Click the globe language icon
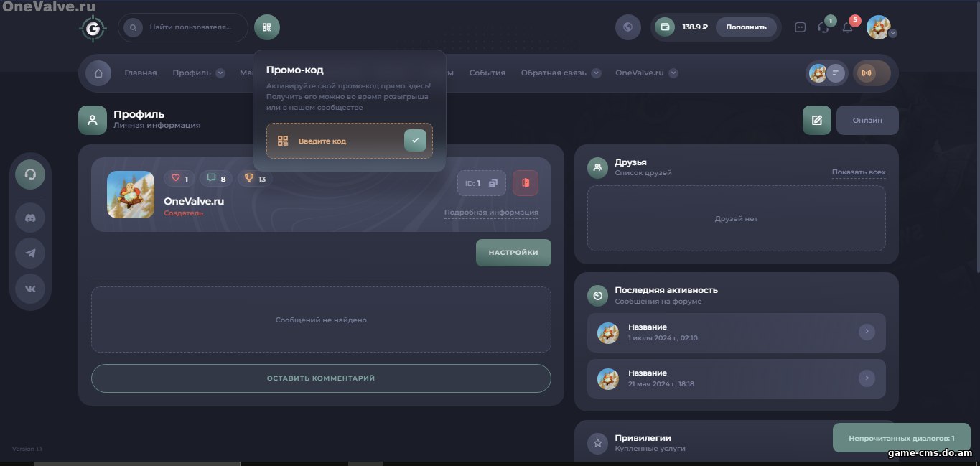 point(627,27)
